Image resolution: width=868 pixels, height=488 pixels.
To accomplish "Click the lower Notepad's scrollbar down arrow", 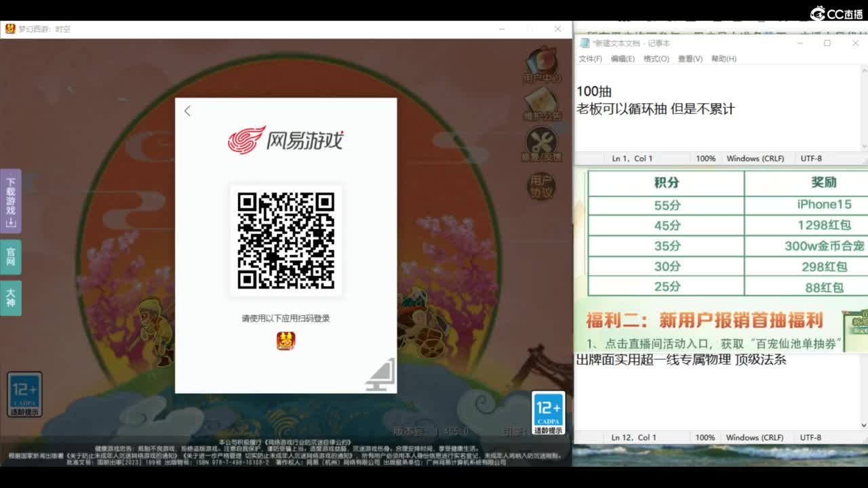I will coord(863,425).
